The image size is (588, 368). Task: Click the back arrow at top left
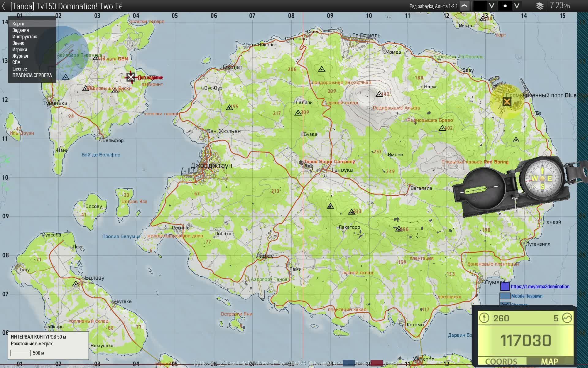coord(3,6)
